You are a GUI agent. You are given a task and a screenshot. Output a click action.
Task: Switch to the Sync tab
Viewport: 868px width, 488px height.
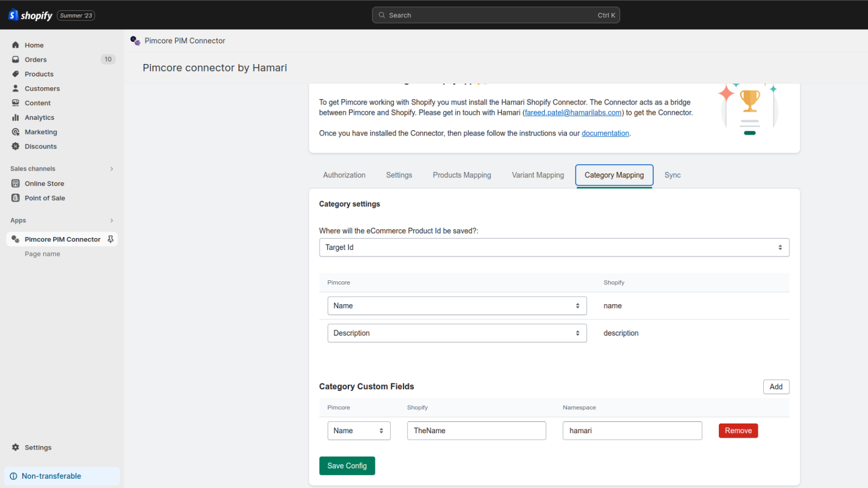[672, 175]
